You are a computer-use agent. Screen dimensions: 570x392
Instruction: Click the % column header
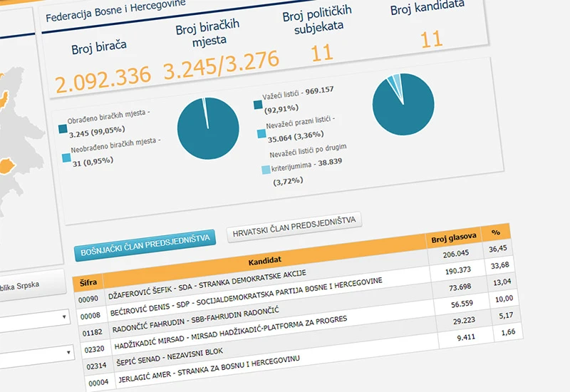pyautogui.click(x=496, y=232)
